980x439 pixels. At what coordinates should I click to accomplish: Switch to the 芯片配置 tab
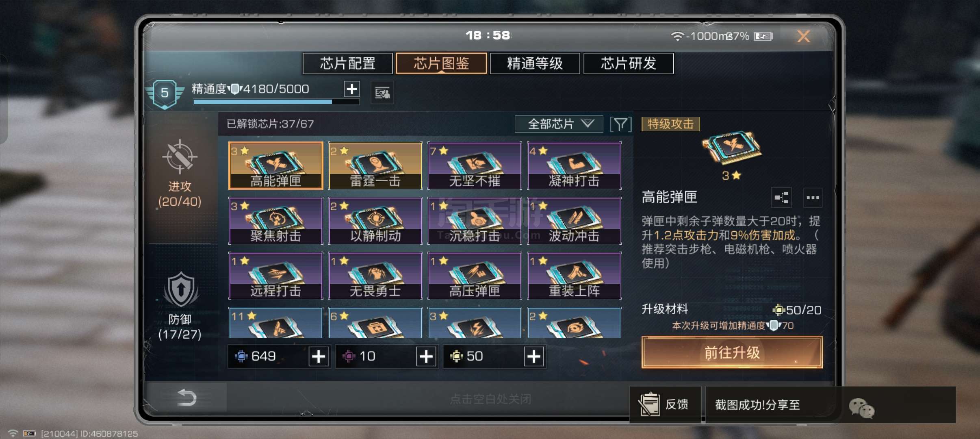click(x=348, y=63)
